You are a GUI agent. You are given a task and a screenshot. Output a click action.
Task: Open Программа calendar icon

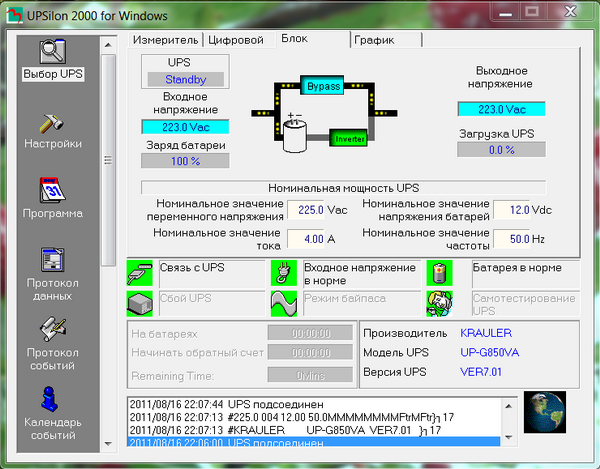pos(52,190)
